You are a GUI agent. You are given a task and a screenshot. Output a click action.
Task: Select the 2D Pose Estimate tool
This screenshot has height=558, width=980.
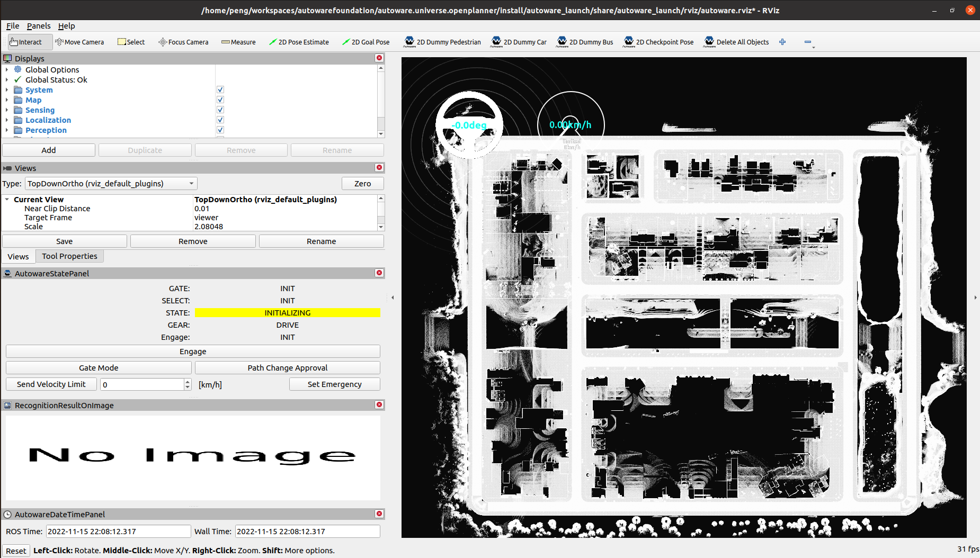(x=299, y=42)
